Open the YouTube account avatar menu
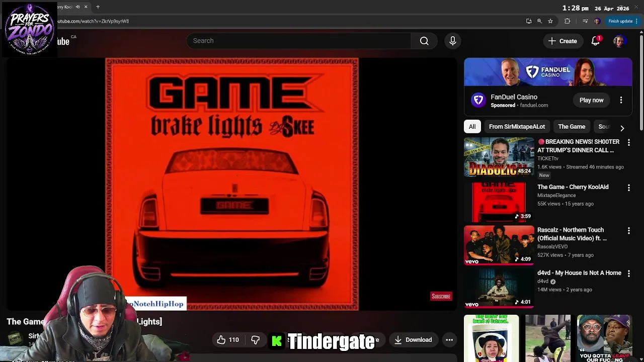The image size is (644, 362). point(619,41)
